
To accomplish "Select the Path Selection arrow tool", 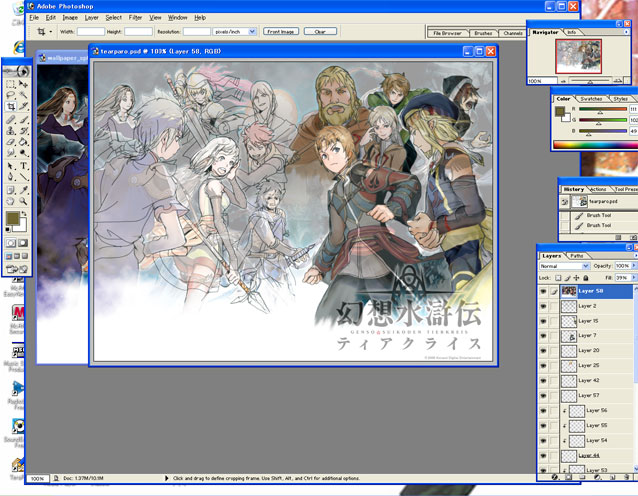I will pos(11,166).
